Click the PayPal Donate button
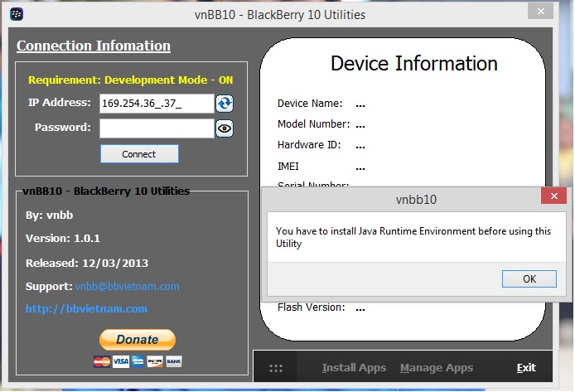575x392 pixels. (138, 339)
